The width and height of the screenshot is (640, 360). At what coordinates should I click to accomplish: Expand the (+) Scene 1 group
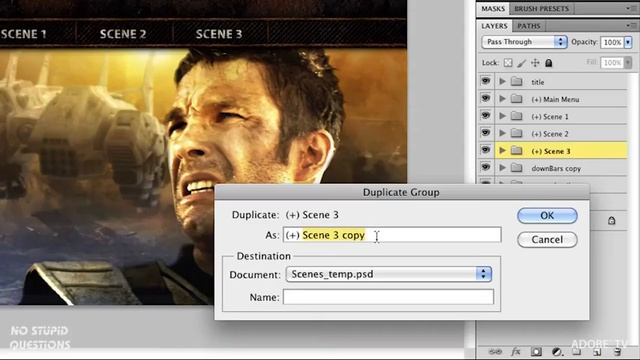click(x=502, y=116)
